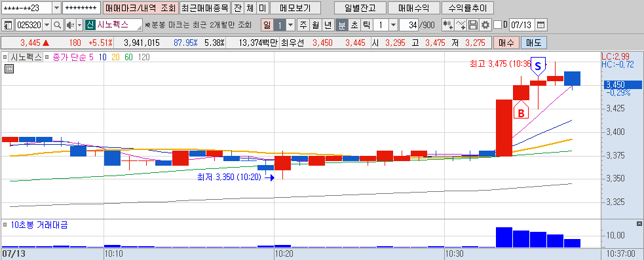
Task: Expand the tick interval dropdown after 틱 1
Action: (394, 25)
